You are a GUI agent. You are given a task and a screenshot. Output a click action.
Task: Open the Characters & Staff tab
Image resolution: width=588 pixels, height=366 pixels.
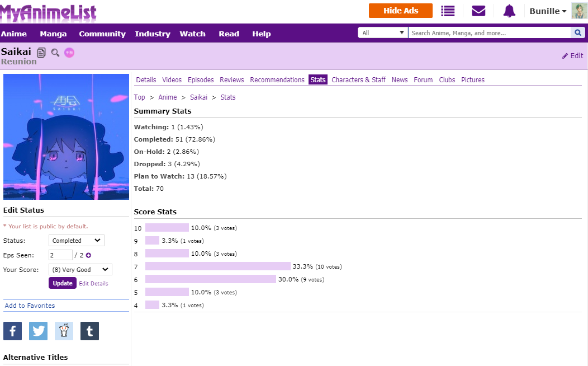click(x=358, y=80)
